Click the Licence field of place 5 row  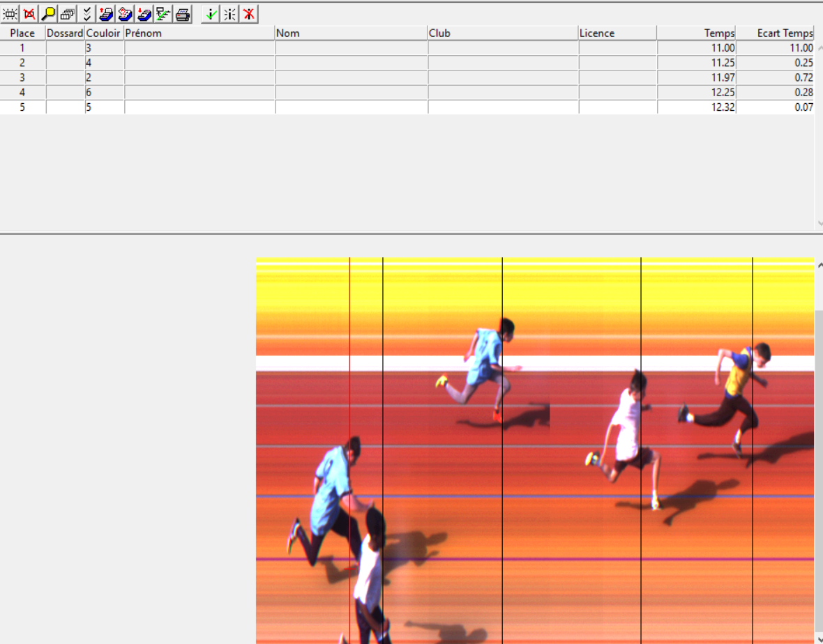tap(618, 107)
